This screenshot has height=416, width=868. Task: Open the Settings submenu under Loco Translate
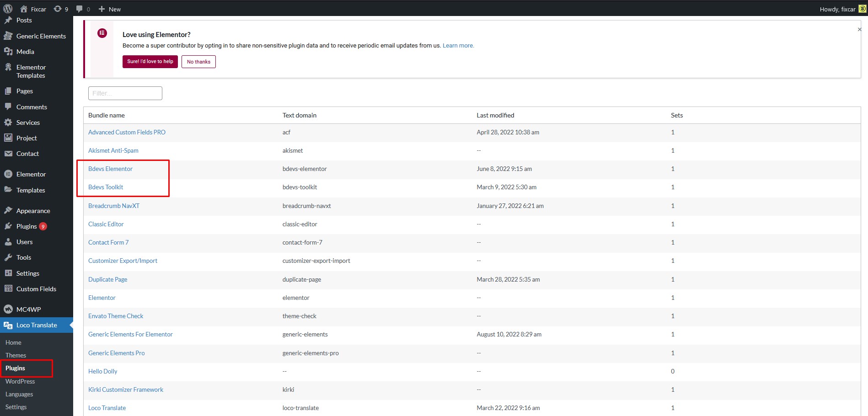pos(16,407)
